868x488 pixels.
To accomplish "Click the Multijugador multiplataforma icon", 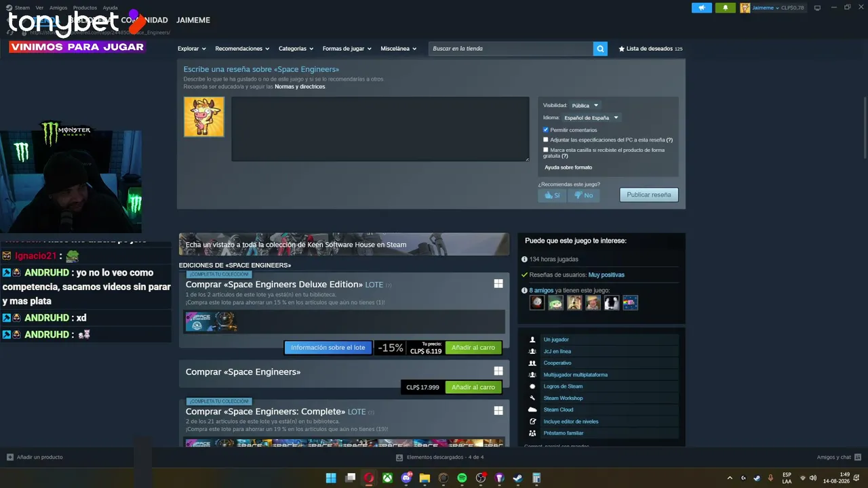I will click(x=532, y=375).
